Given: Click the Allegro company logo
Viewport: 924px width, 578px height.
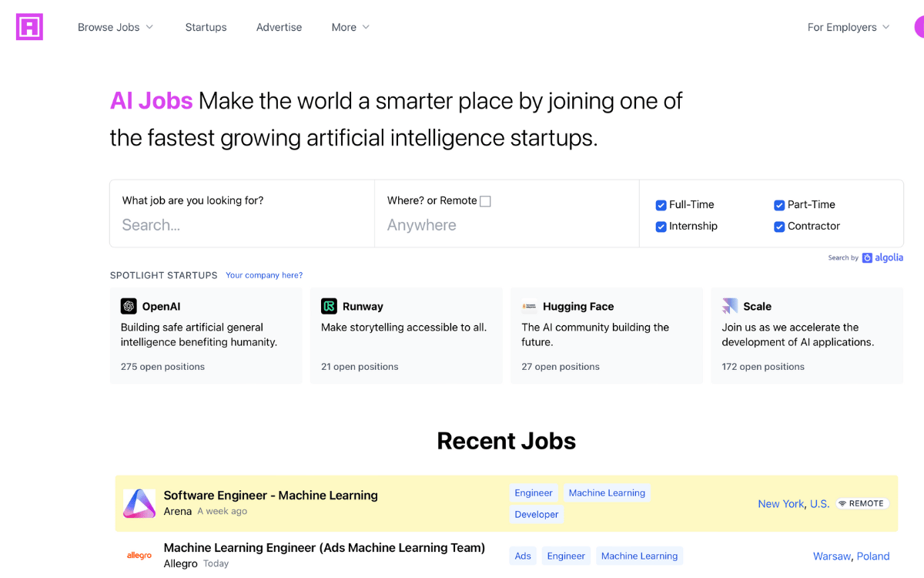Looking at the screenshot, I should pos(139,555).
